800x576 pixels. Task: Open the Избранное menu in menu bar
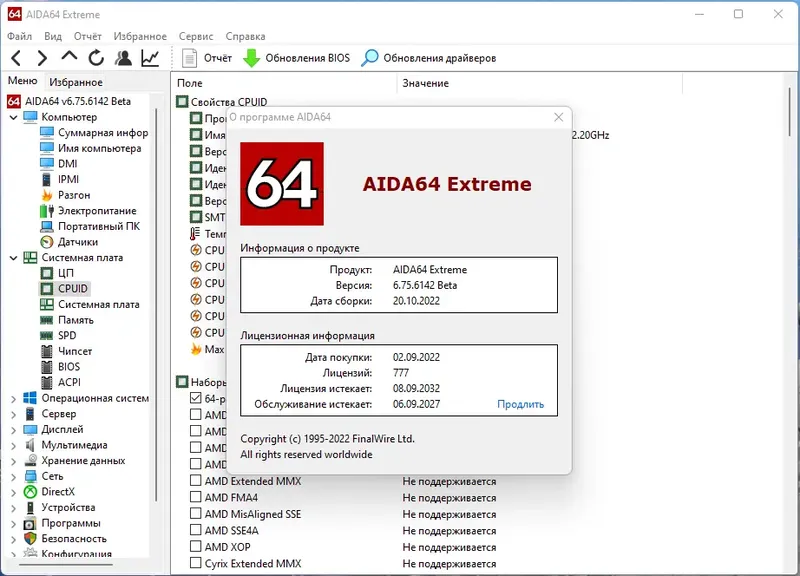(140, 36)
